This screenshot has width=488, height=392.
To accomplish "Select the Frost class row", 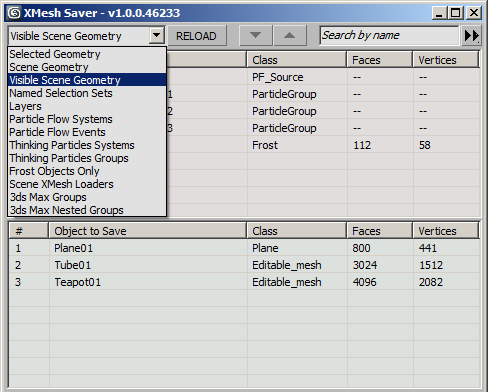I will point(323,145).
